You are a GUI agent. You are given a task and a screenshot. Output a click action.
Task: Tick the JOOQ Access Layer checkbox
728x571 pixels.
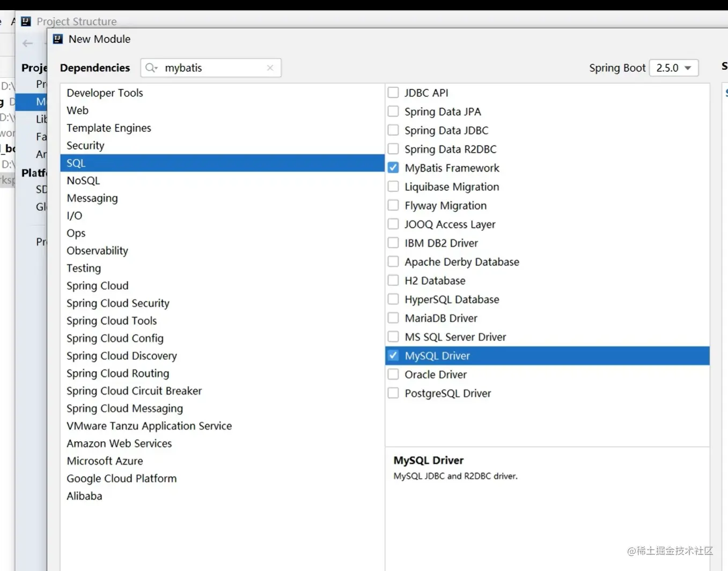[393, 224]
